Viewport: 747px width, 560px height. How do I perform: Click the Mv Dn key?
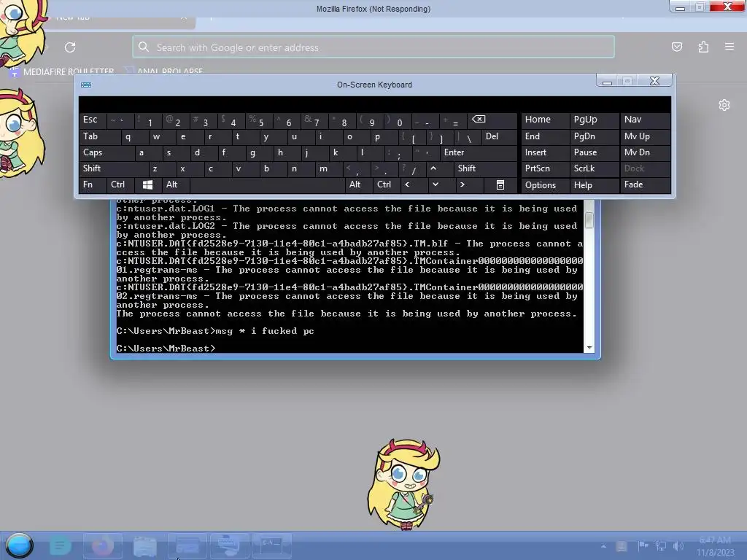click(645, 152)
